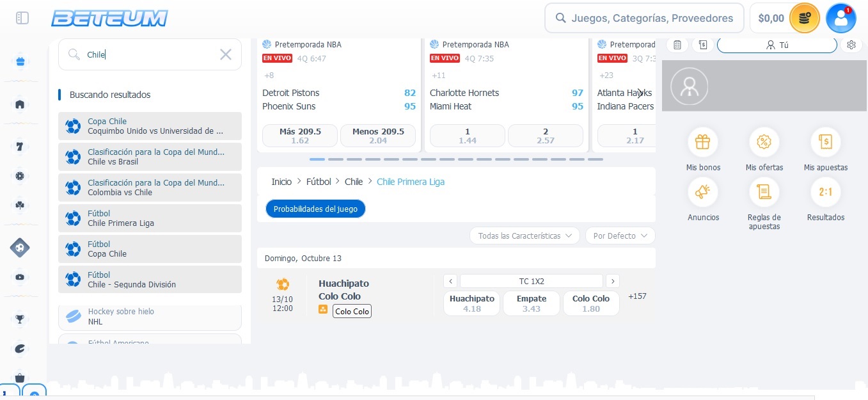
Task: Switch to the 'Tú' tab
Action: tap(777, 45)
